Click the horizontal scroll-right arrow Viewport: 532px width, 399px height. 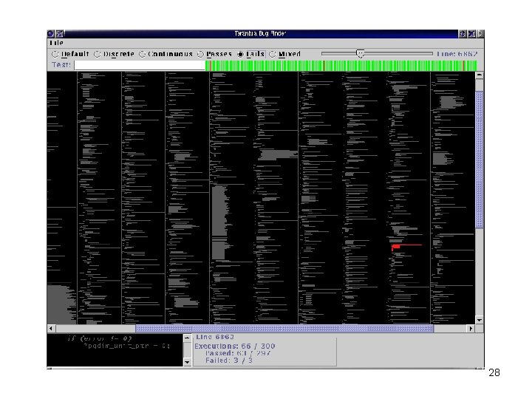[471, 328]
